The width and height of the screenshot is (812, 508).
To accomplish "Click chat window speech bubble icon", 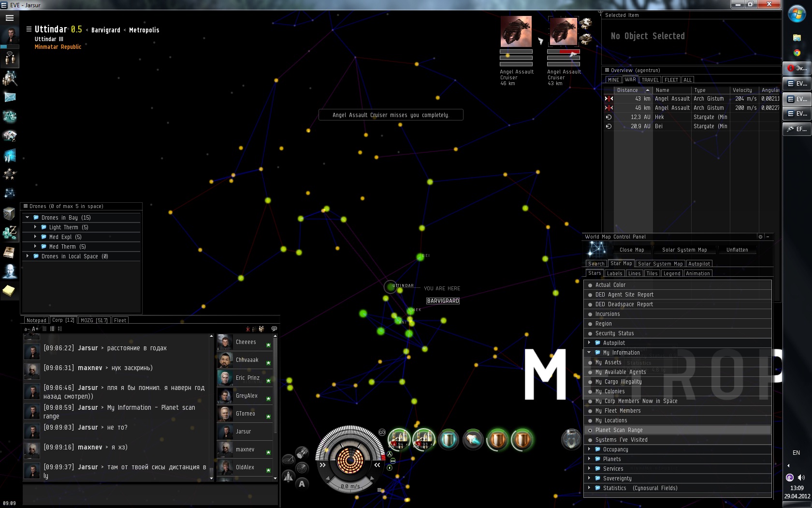I will point(274,329).
